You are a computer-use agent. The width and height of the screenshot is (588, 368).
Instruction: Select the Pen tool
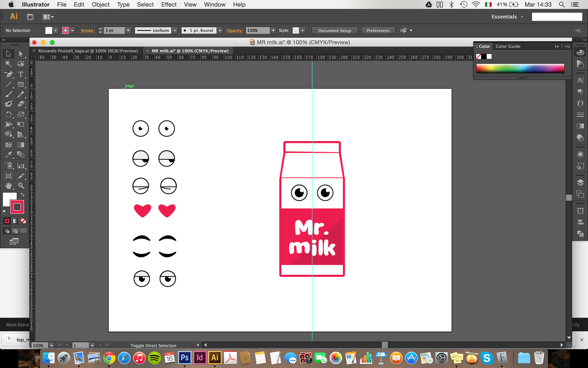[9, 74]
